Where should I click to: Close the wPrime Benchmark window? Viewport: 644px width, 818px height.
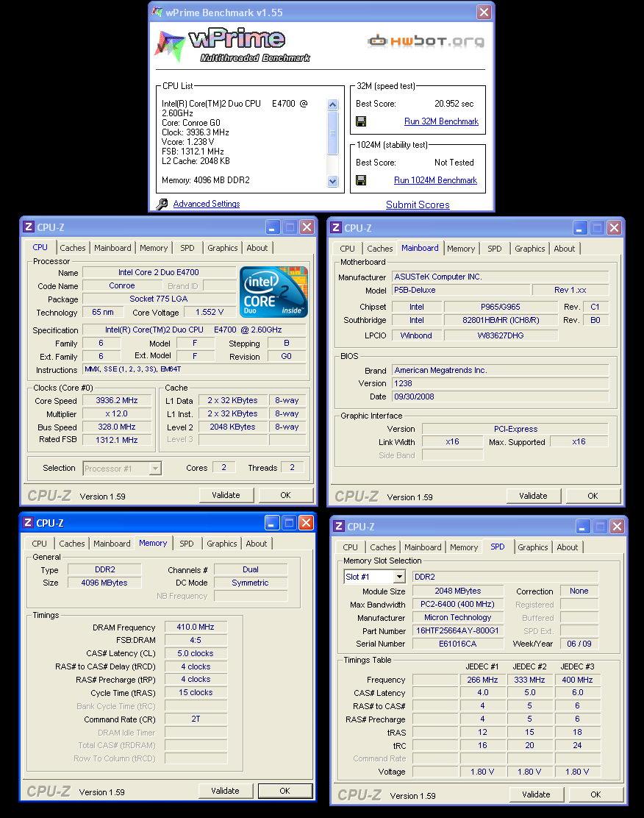(484, 12)
